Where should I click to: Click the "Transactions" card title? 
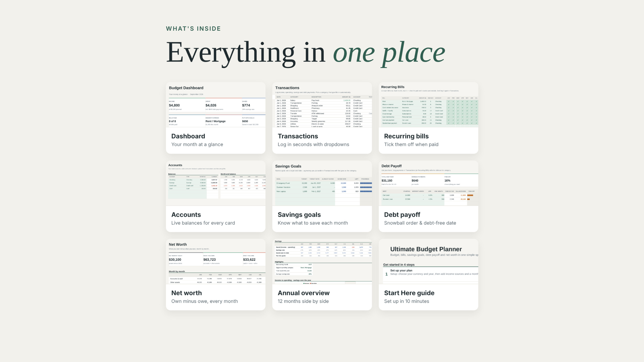coord(298,136)
